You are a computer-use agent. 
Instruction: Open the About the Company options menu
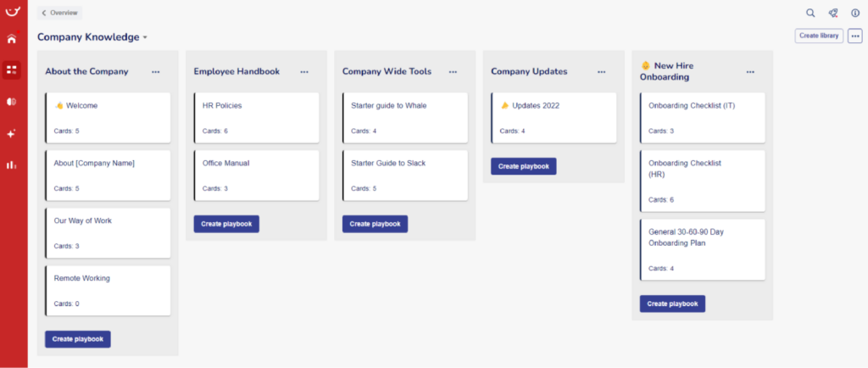(156, 72)
